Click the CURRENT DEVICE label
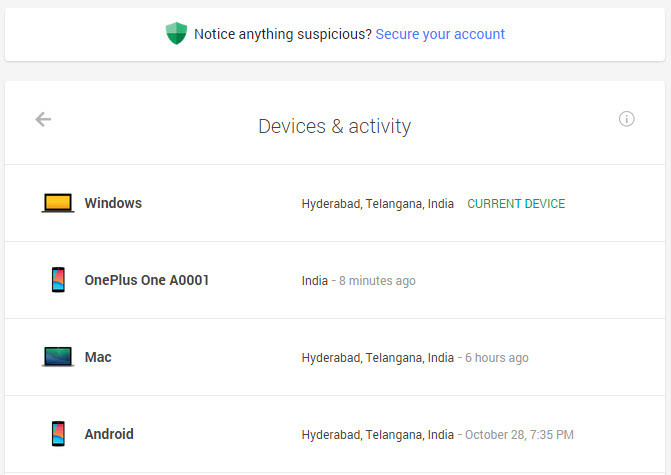671x475 pixels. click(x=516, y=204)
